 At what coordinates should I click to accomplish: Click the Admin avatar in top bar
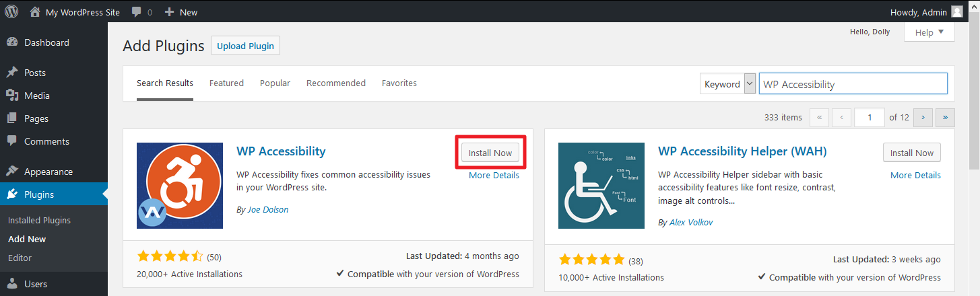pyautogui.click(x=957, y=11)
